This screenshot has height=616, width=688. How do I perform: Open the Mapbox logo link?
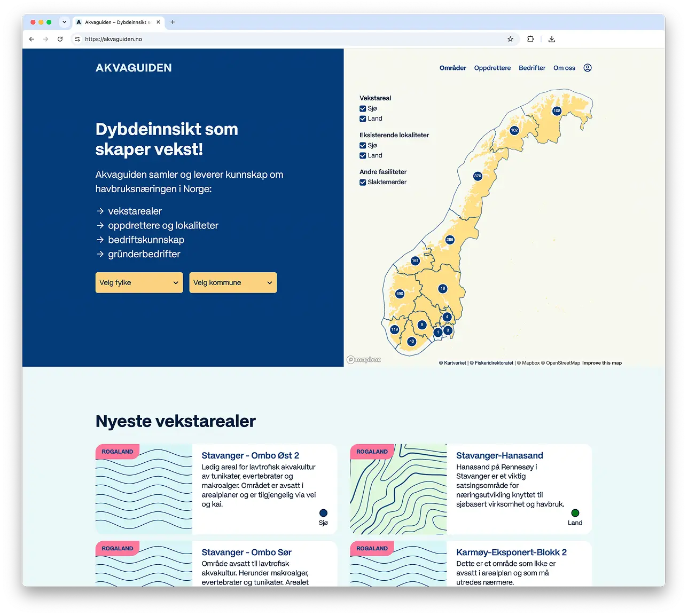tap(364, 360)
